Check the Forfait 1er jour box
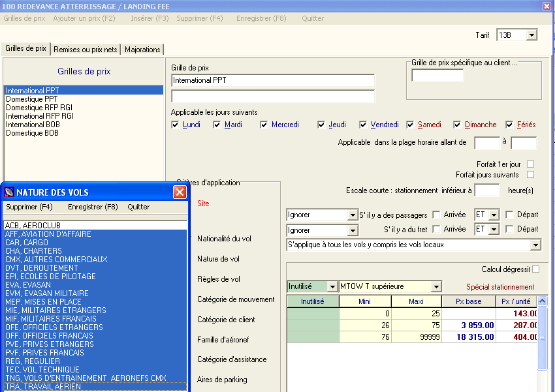 pyautogui.click(x=530, y=164)
